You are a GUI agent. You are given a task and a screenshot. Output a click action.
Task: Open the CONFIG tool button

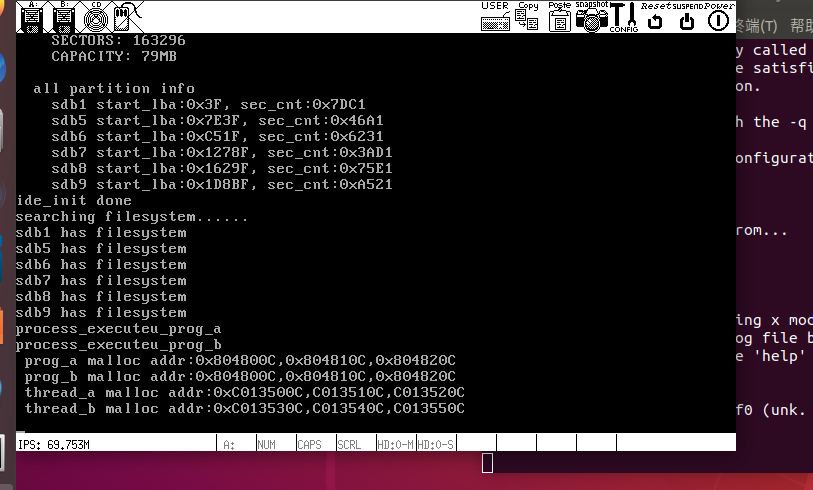pos(624,17)
